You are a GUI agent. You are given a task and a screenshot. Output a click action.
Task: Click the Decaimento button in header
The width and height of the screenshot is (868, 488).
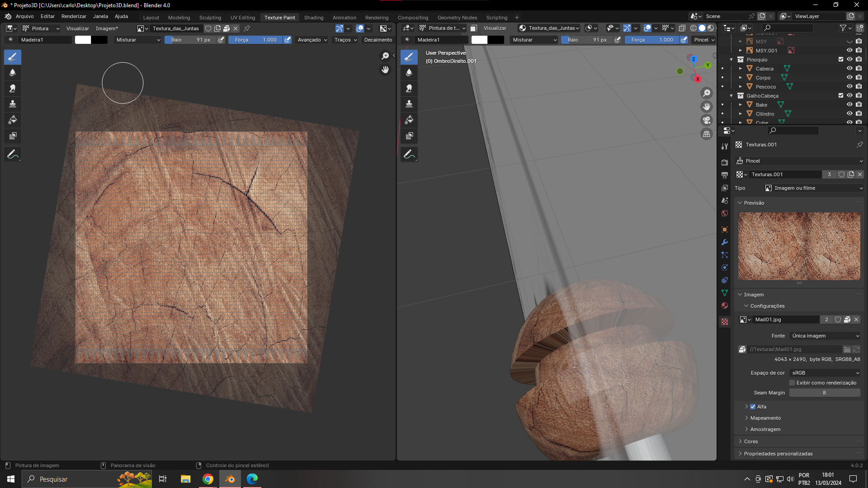coord(378,40)
